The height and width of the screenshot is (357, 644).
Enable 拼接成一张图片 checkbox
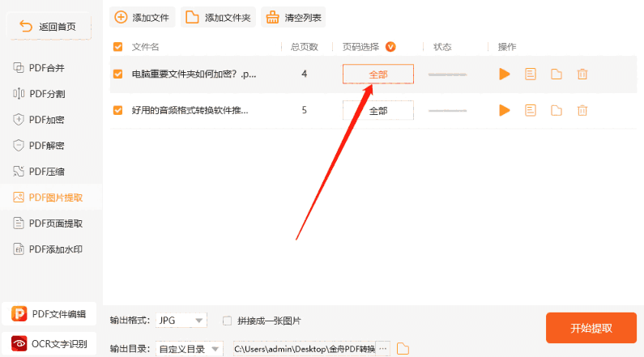click(227, 321)
